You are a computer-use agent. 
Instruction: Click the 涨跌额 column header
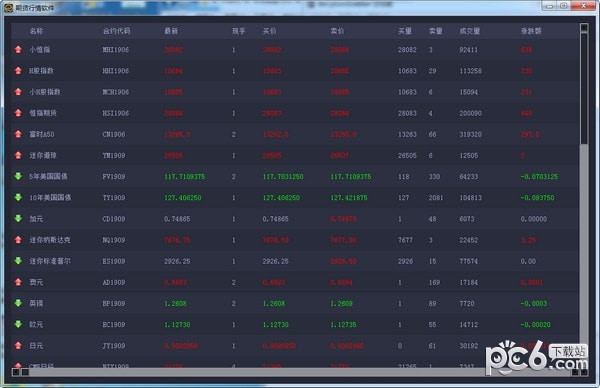click(531, 31)
